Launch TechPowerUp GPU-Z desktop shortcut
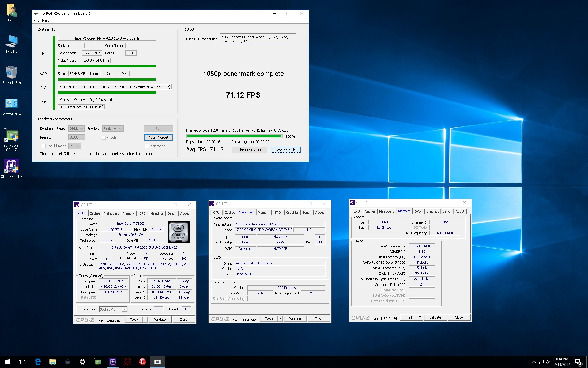Screen dimensions: 588x368 click(12, 140)
